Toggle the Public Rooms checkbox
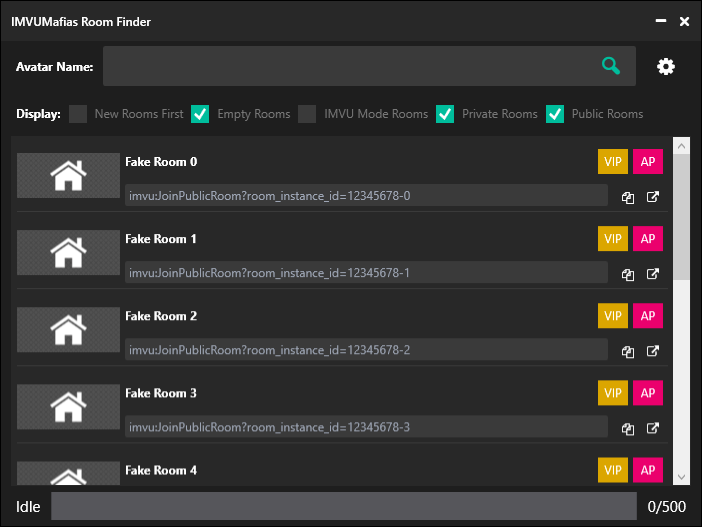The height and width of the screenshot is (527, 702). tap(555, 114)
